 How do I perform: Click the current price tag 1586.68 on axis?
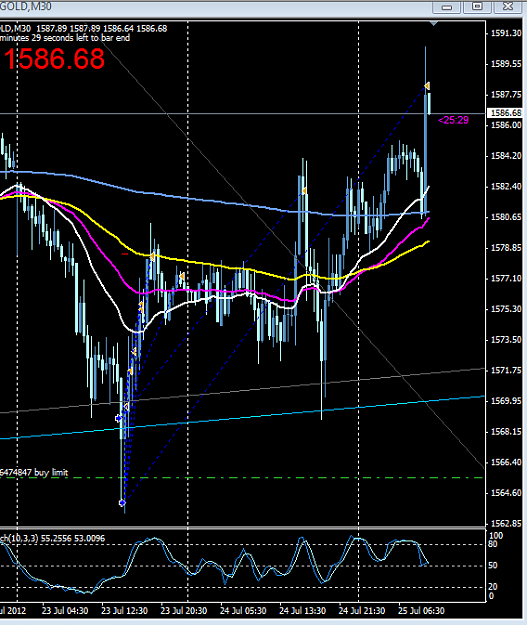click(x=505, y=113)
